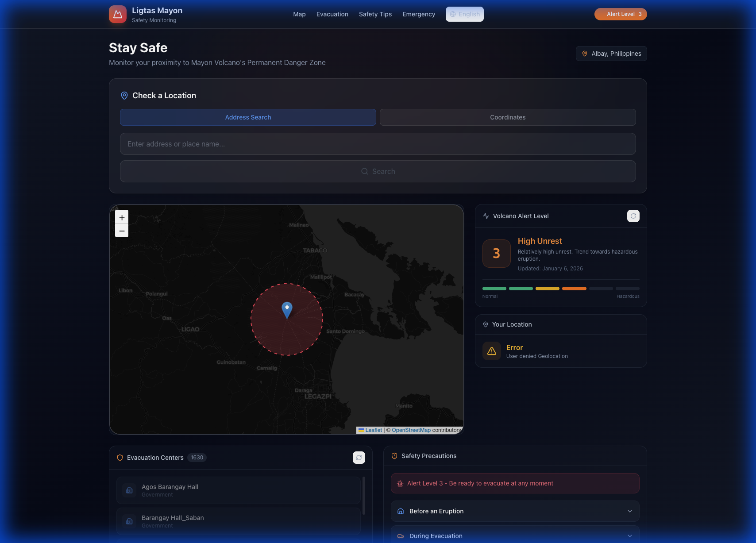Expand the Before an Eruption section
Viewport: 756px width, 543px height.
click(515, 511)
